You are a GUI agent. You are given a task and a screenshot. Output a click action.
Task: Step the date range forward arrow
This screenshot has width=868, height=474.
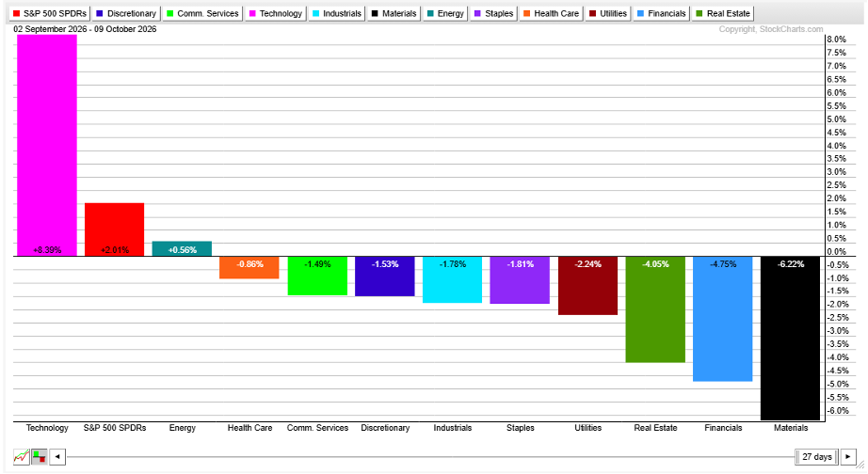[x=848, y=457]
